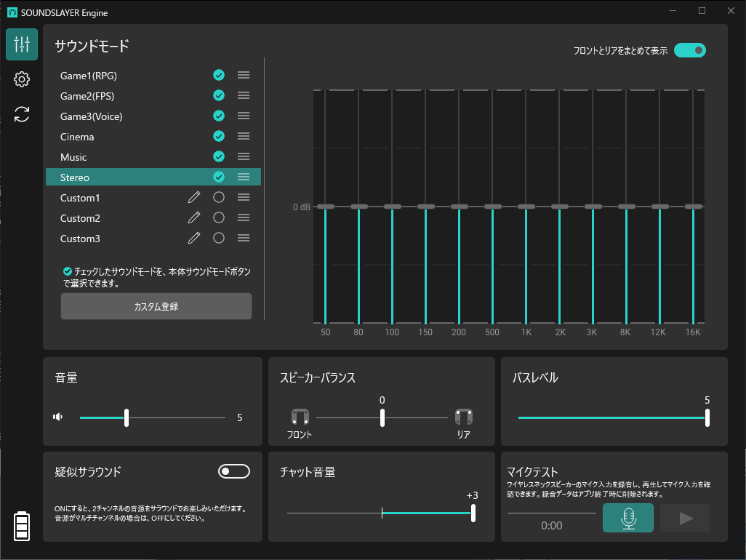
Task: Select the Cinema sound mode
Action: tap(153, 137)
